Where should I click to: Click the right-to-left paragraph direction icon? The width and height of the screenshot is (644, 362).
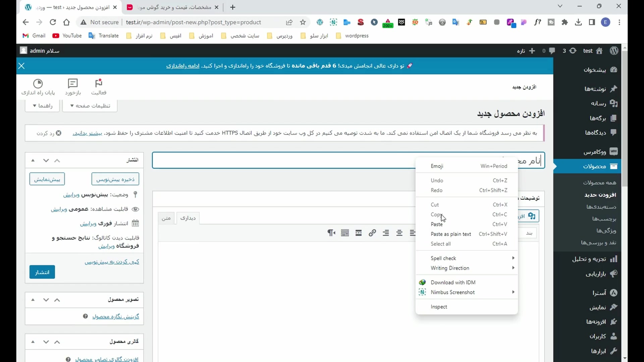[331, 233]
